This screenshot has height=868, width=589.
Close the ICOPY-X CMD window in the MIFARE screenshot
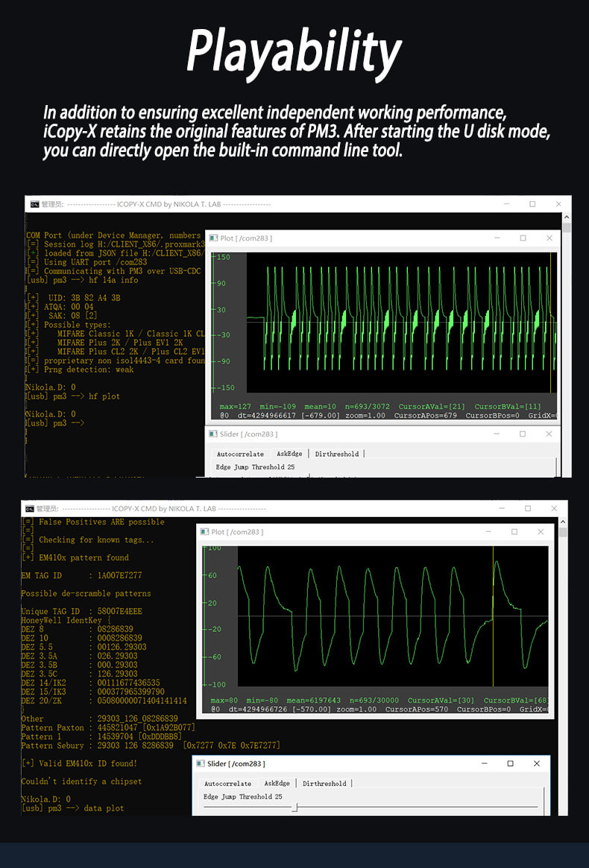point(558,204)
